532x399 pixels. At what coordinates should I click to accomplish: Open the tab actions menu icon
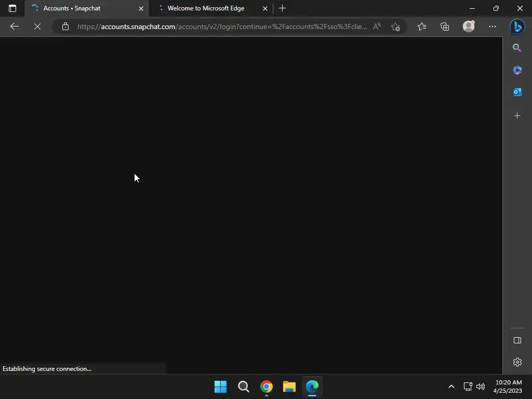click(12, 8)
